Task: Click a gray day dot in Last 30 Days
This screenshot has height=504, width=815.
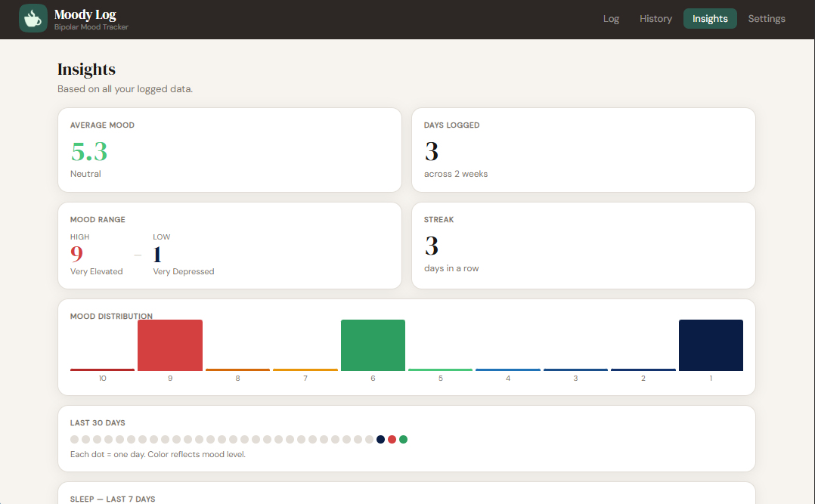Action: click(74, 439)
